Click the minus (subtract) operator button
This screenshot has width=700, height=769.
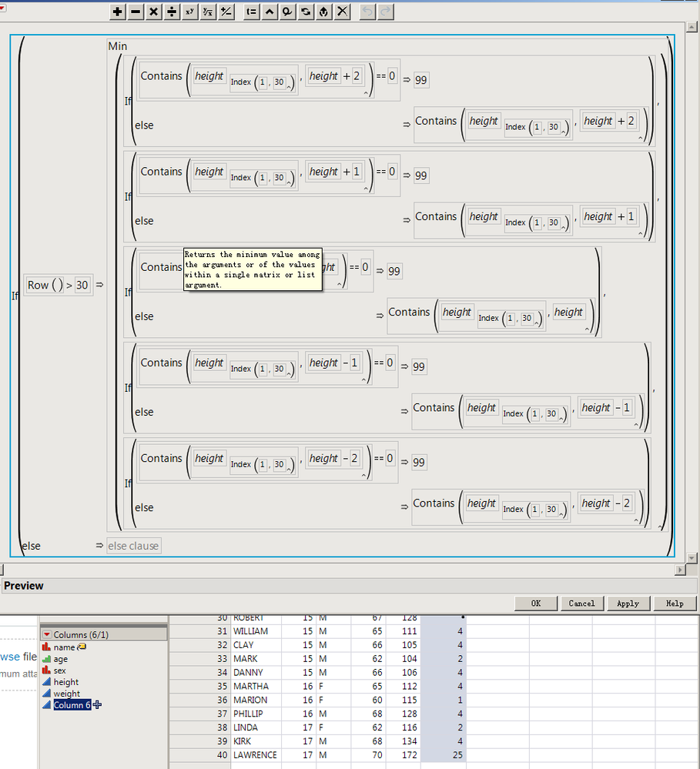pyautogui.click(x=136, y=12)
